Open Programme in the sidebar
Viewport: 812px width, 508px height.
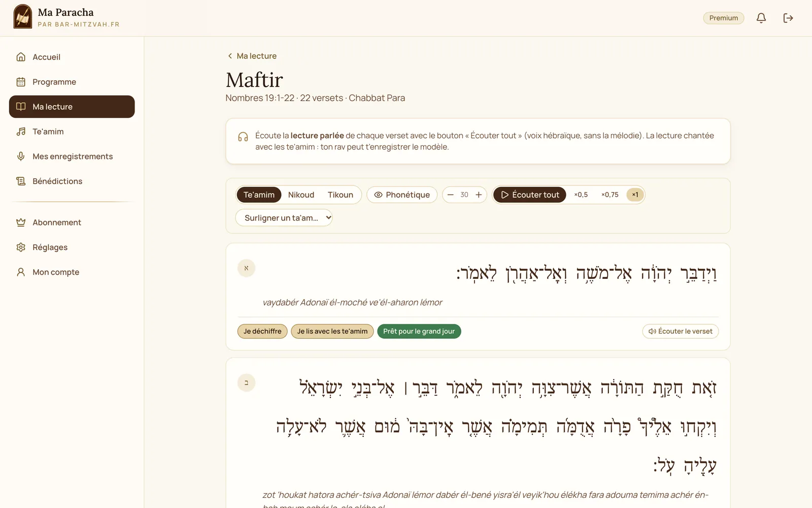click(72, 82)
